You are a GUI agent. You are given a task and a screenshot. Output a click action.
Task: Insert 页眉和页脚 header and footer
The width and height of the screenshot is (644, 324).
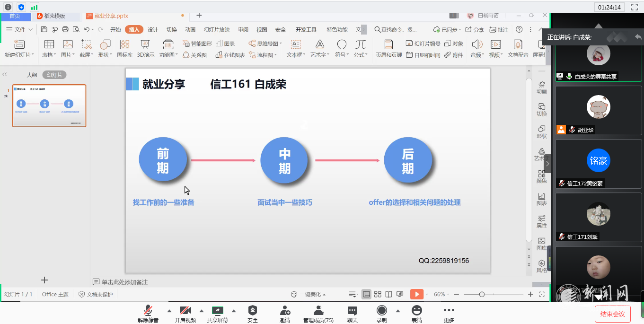[x=388, y=44]
